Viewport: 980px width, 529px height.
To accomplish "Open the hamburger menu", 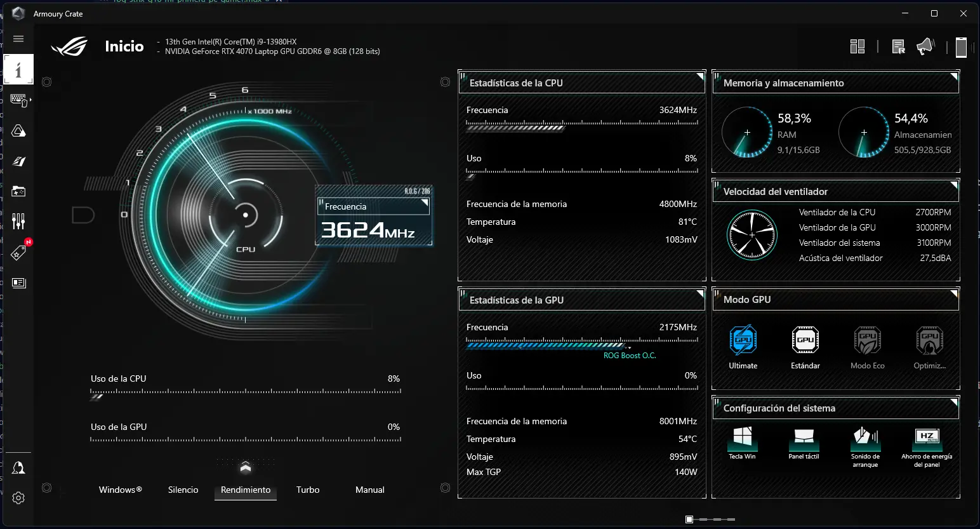I will tap(18, 38).
